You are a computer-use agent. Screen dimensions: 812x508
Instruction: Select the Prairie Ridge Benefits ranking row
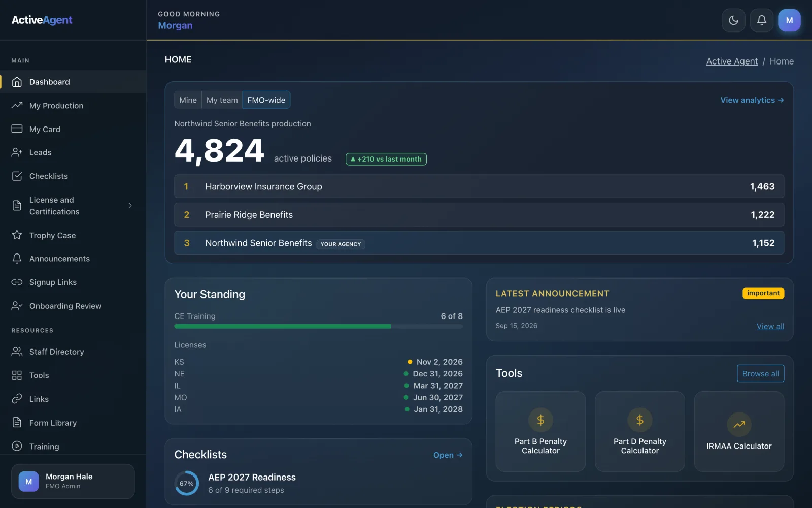click(x=479, y=215)
